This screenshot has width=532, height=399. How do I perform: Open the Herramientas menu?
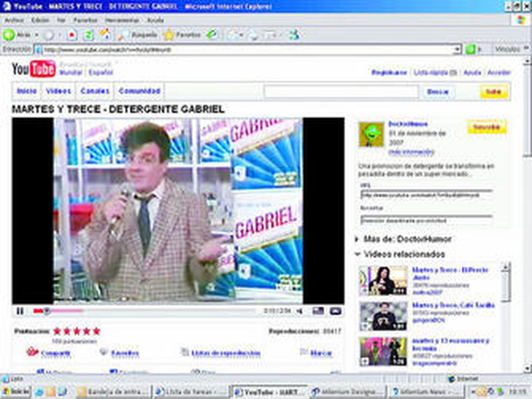pos(122,20)
